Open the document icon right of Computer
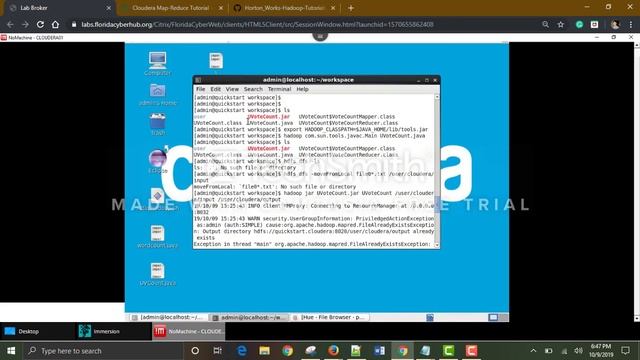 pyautogui.click(x=216, y=61)
